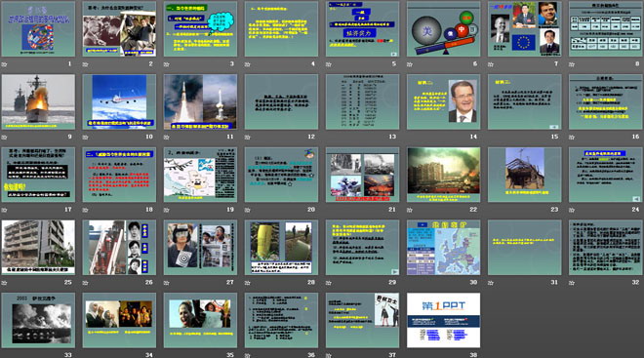The width and height of the screenshot is (644, 358).
Task: Select slide 38 white PPT logo thumbnail
Action: [x=444, y=320]
